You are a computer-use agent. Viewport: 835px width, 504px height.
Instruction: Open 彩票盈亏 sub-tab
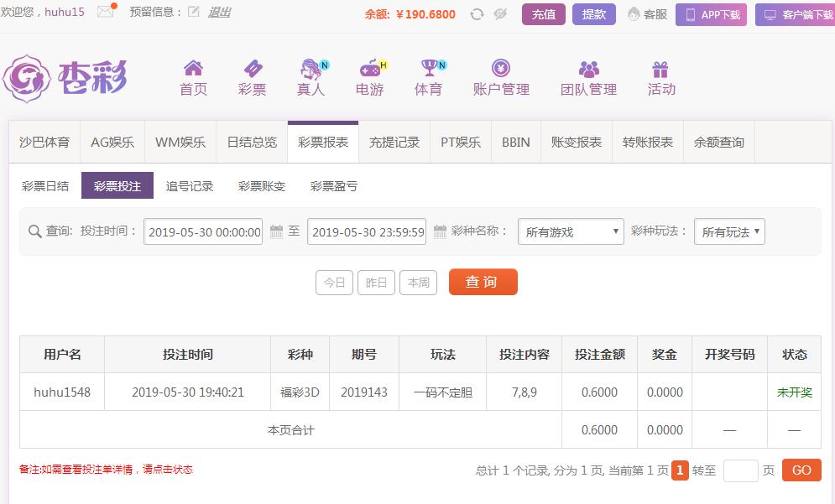coord(334,185)
